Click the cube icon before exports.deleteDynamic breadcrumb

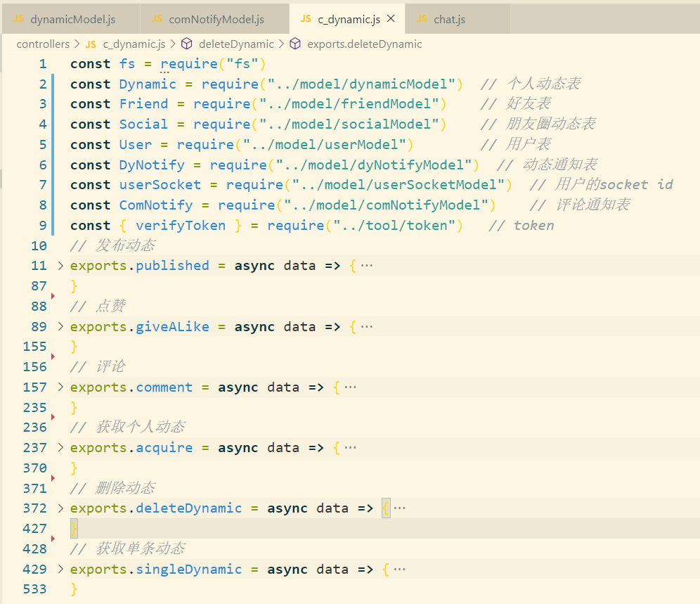[x=296, y=44]
